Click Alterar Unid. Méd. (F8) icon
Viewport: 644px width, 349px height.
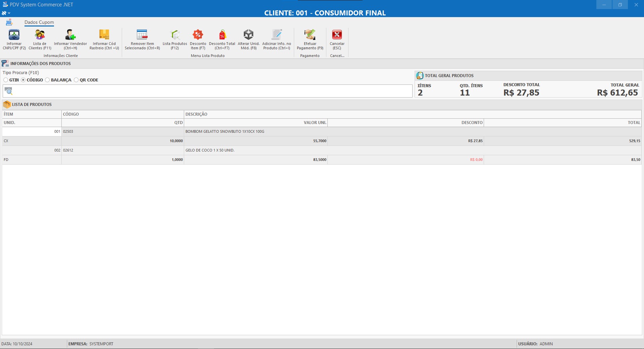[x=249, y=35]
